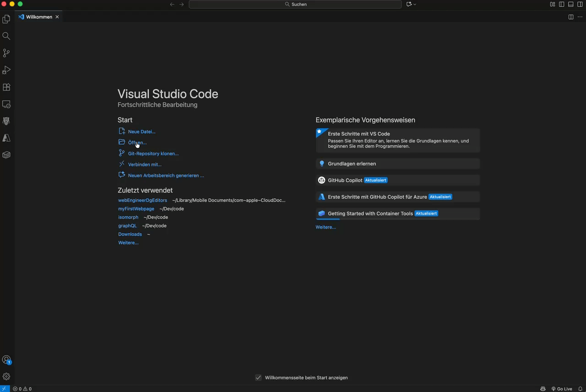Screen dimensions: 586x392
Task: Expand the remote window indicator menu
Action: click(x=5, y=389)
